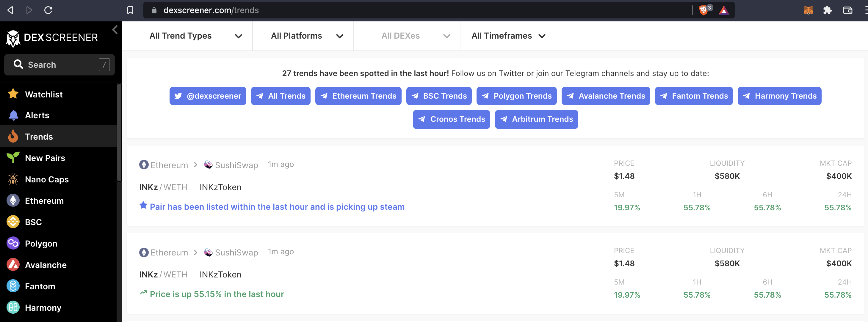
Task: Open the Avalanche chain page
Action: [x=13, y=265]
